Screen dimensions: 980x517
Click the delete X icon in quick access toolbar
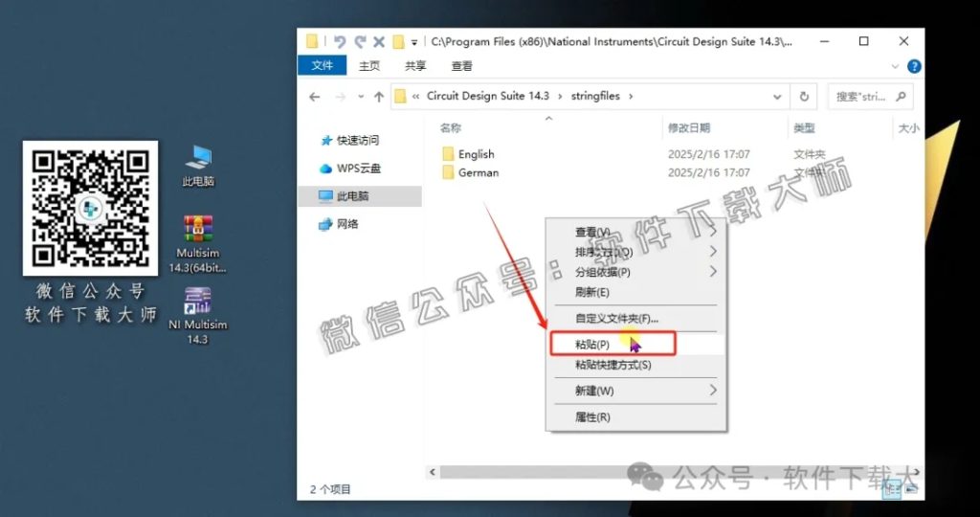379,42
